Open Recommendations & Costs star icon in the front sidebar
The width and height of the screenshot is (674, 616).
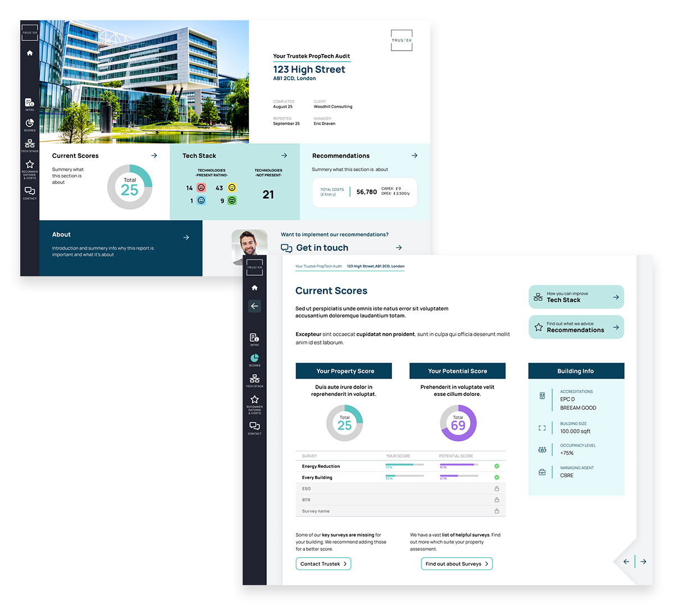254,401
